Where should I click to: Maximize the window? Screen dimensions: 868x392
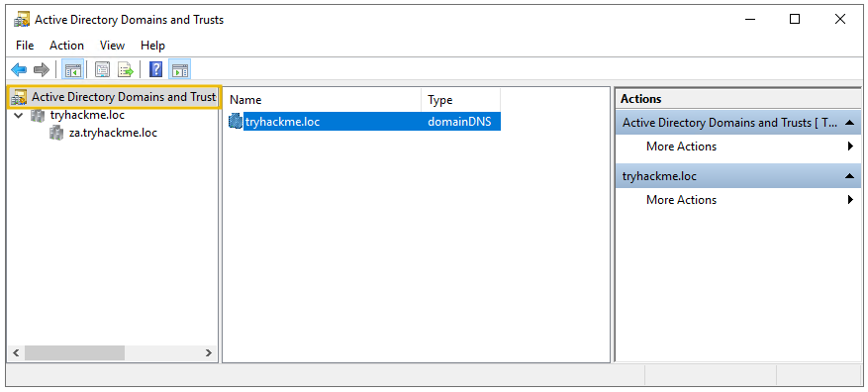click(795, 20)
